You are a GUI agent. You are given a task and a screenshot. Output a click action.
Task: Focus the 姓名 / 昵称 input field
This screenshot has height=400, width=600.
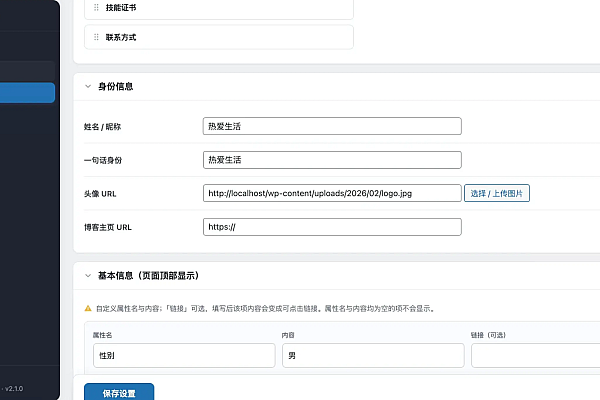(332, 126)
